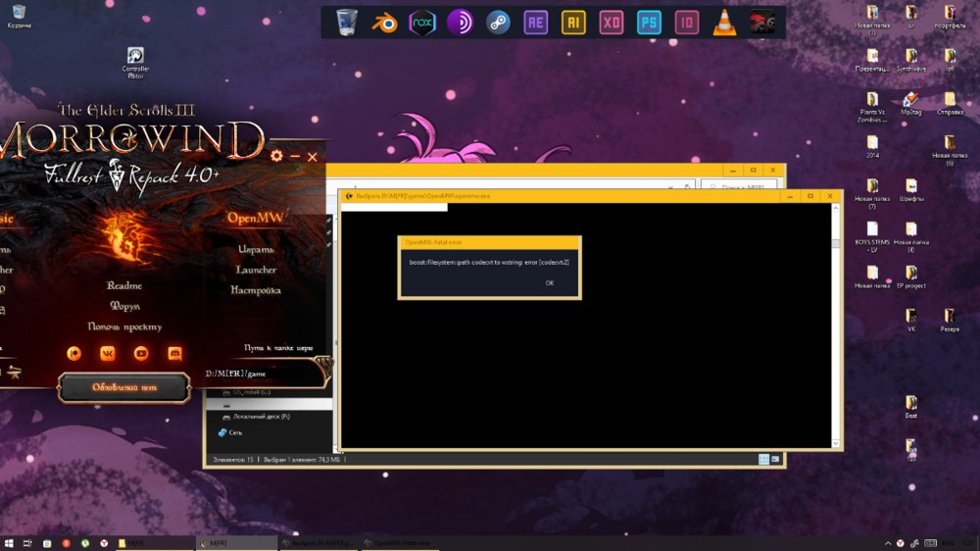This screenshot has width=980, height=551.
Task: Open the Controller desktop shortcut
Action: (135, 63)
